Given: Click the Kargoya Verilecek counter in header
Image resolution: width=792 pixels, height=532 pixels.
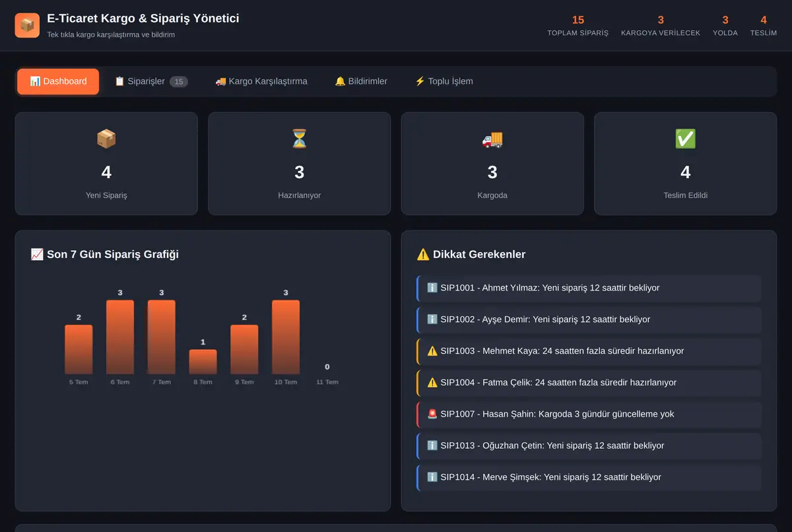Looking at the screenshot, I should pos(661,26).
